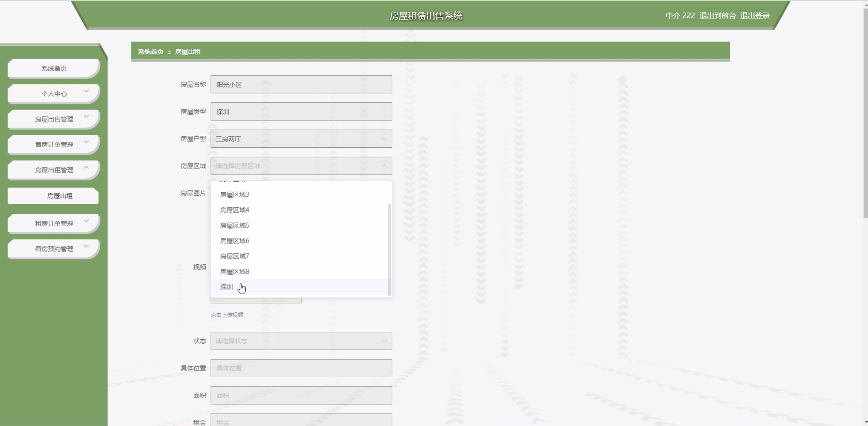Expand the 售房订单管理 chevron icon
868x426 pixels.
tap(86, 142)
